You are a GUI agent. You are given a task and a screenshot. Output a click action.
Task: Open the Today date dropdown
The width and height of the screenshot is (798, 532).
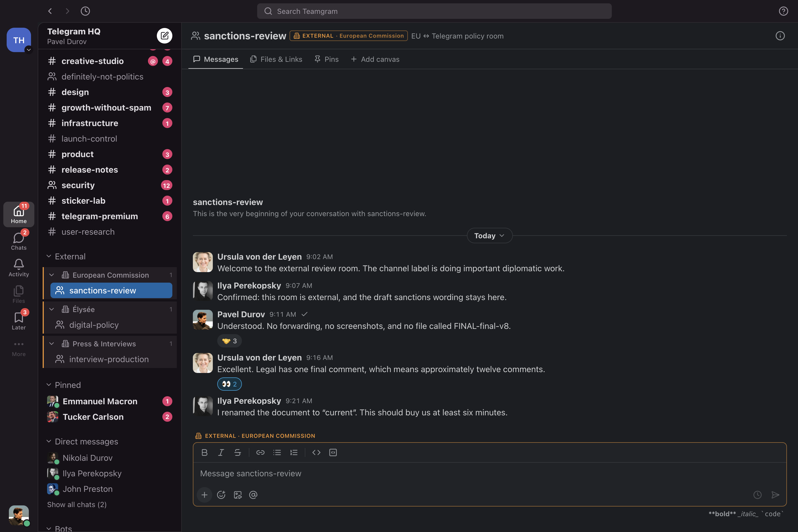[x=489, y=236]
